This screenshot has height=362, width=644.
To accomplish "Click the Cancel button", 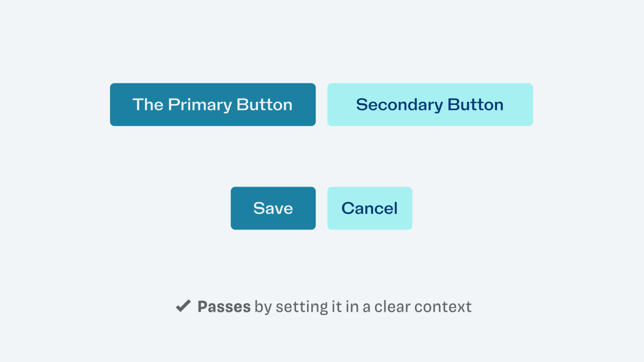I will 370,208.
